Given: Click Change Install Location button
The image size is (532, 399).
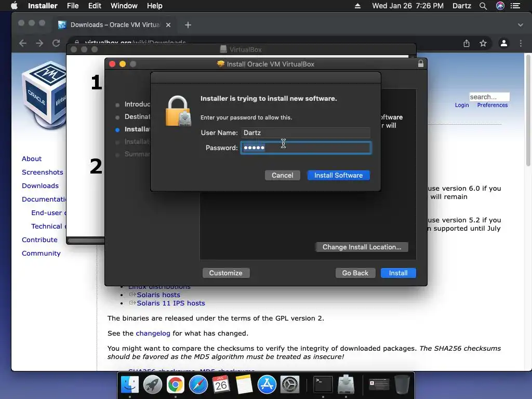Looking at the screenshot, I should 362,247.
